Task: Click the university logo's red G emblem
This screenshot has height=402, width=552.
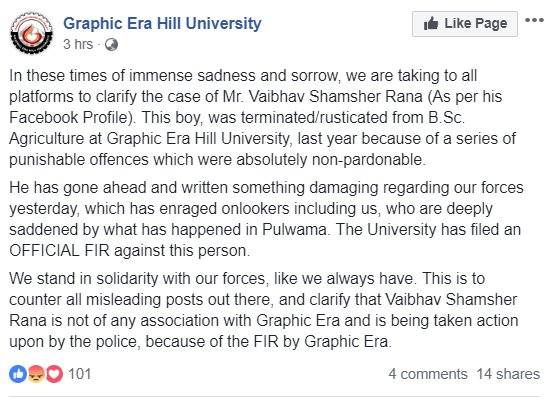Action: click(31, 33)
